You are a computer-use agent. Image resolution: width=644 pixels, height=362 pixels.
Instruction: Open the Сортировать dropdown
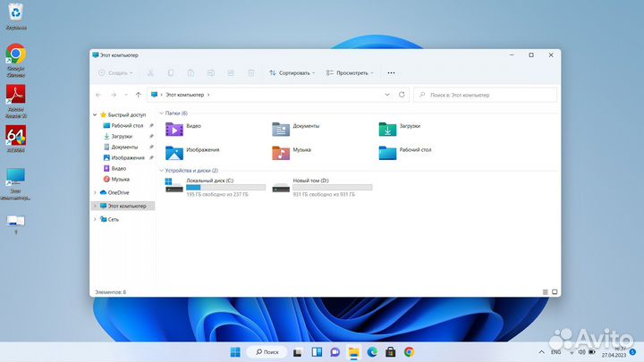click(292, 73)
